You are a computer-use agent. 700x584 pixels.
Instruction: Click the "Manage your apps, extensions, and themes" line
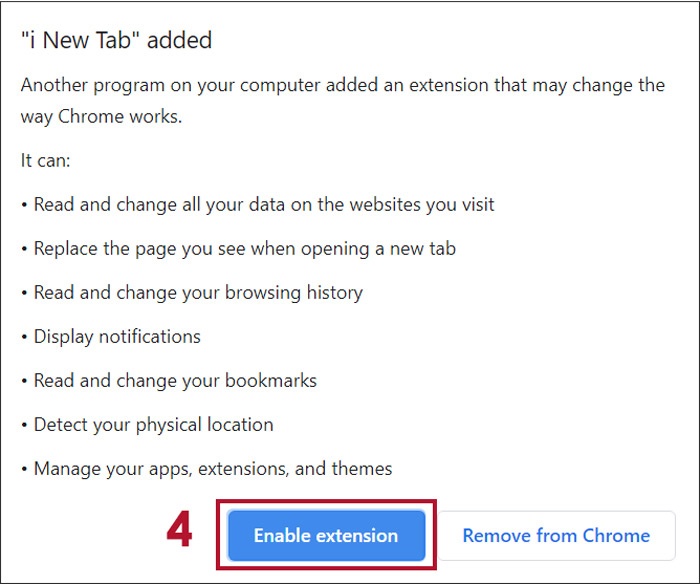click(213, 469)
